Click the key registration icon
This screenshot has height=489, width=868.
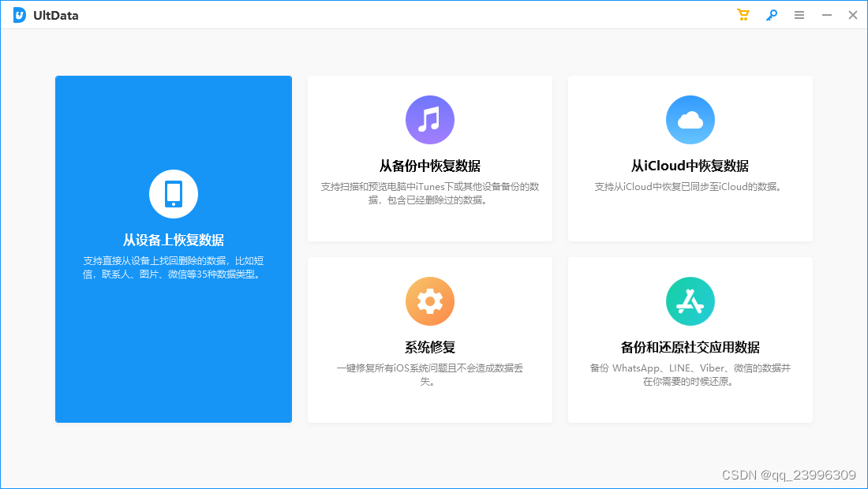[771, 15]
